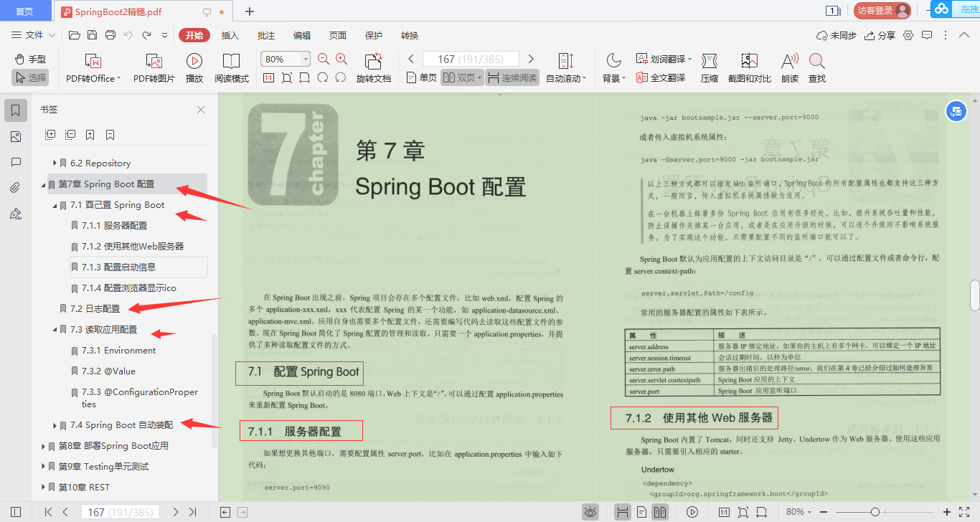Open settings gear in top right

tap(908, 35)
